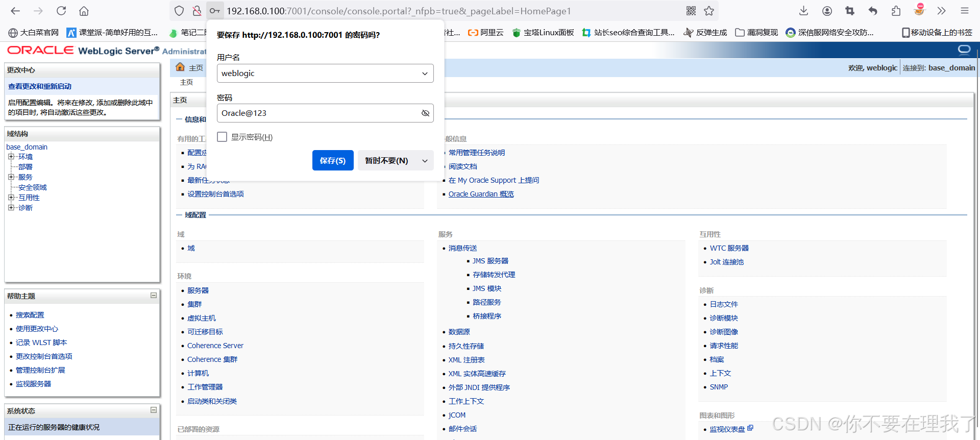Bookmark this page with the star icon
This screenshot has width=980, height=440.
[x=709, y=11]
